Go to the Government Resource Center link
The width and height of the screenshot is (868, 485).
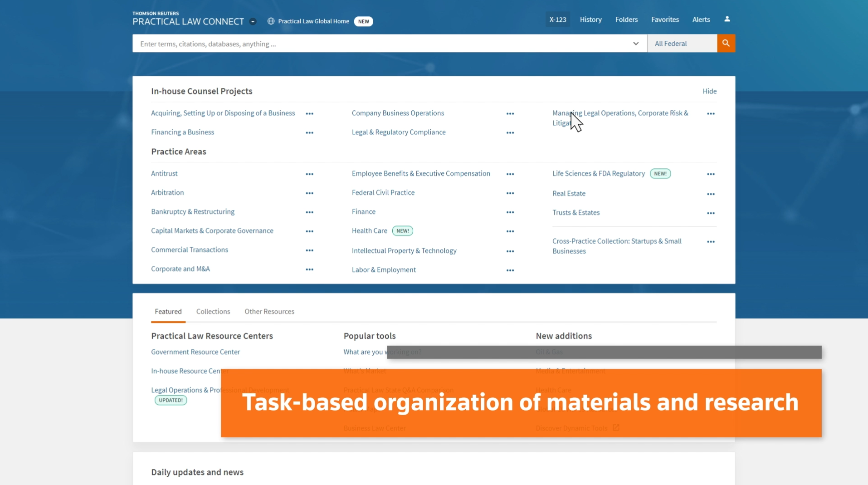(x=195, y=352)
